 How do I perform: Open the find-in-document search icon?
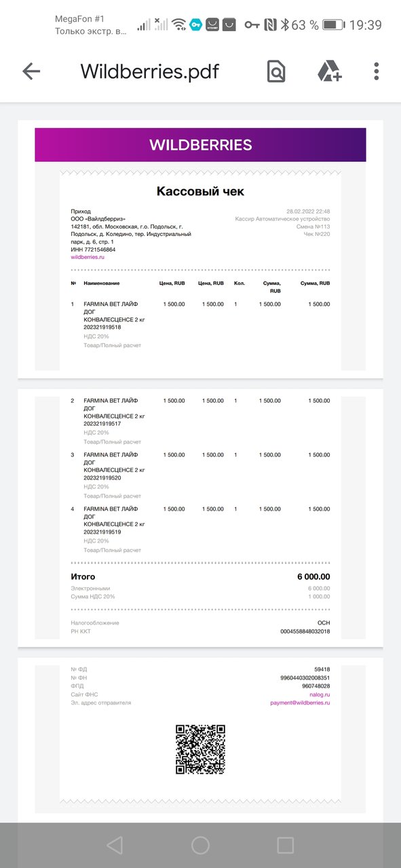click(x=276, y=71)
